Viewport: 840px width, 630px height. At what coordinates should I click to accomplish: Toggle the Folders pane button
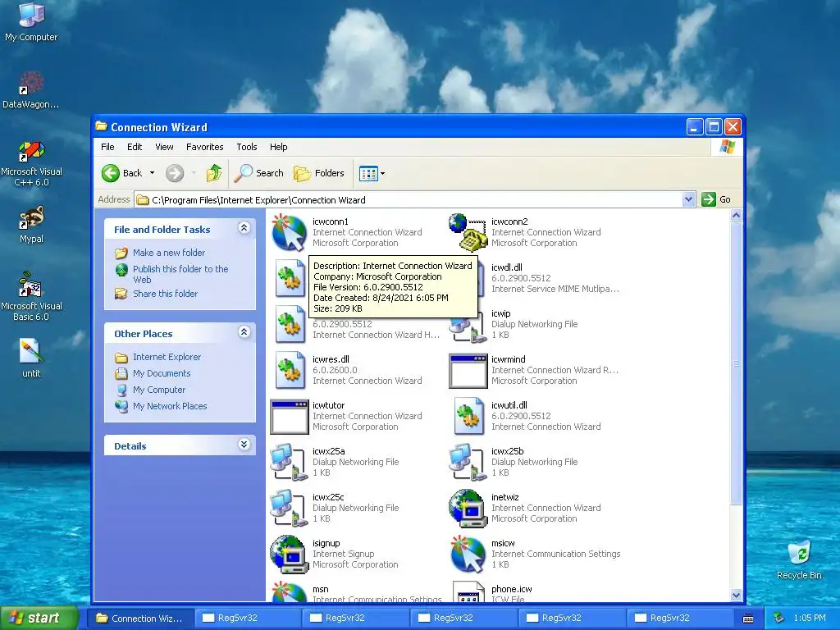click(319, 173)
